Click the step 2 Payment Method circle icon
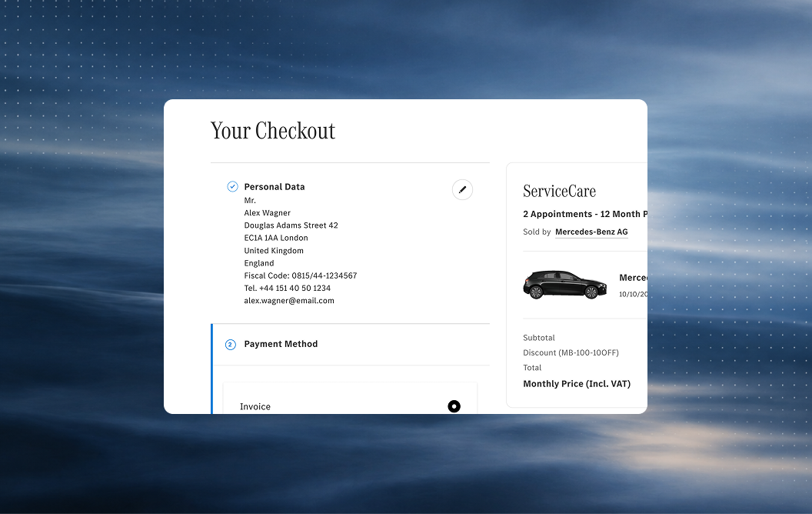812x514 pixels. [231, 345]
